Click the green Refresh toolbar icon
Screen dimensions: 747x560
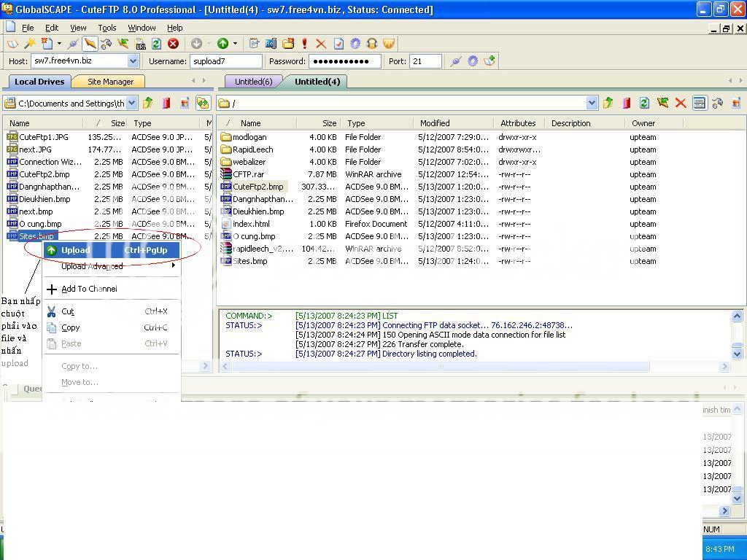(156, 44)
